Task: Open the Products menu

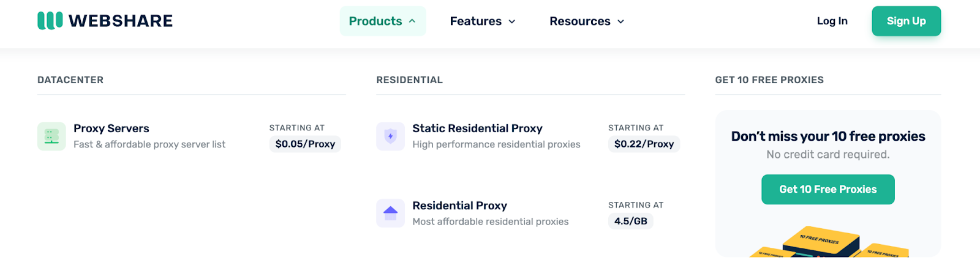Action: click(383, 21)
